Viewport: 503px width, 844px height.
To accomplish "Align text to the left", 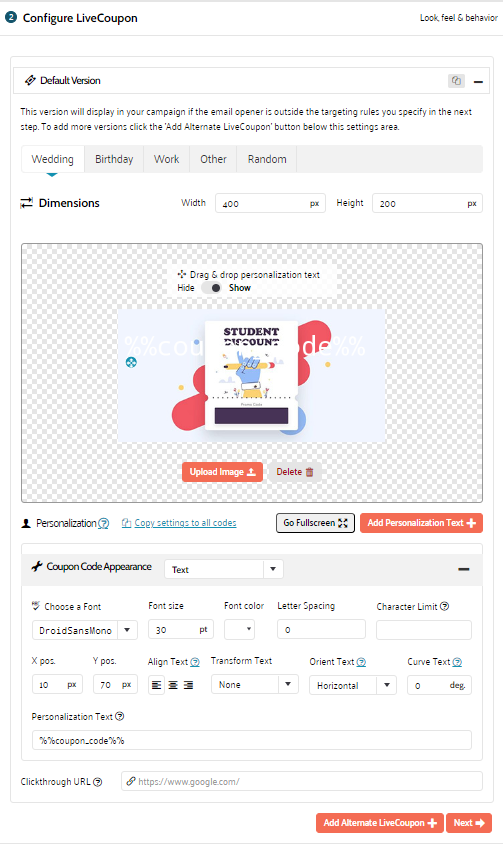I will click(x=156, y=685).
